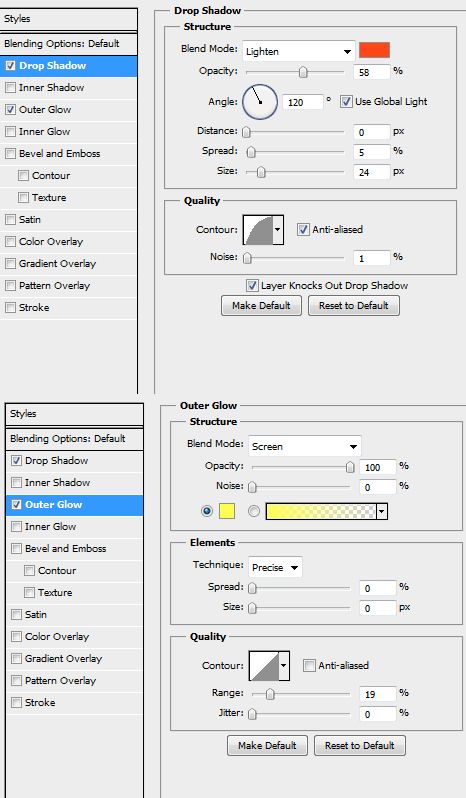Click the Angle value field showing 120
The height and width of the screenshot is (798, 466).
[302, 102]
